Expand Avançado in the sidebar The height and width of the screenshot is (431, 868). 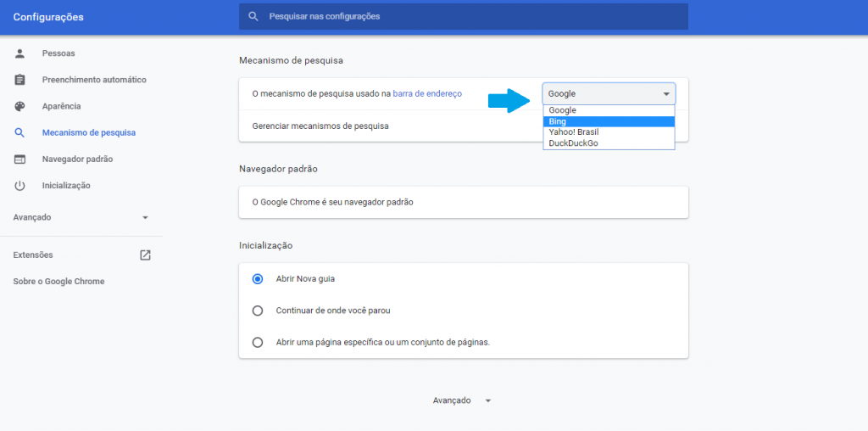point(81,217)
